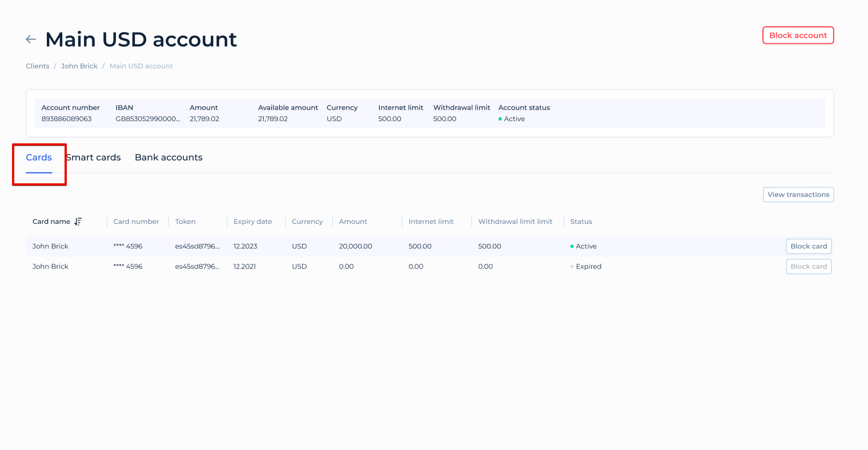Sort the table by Amount column header
This screenshot has height=450, width=868.
[353, 221]
